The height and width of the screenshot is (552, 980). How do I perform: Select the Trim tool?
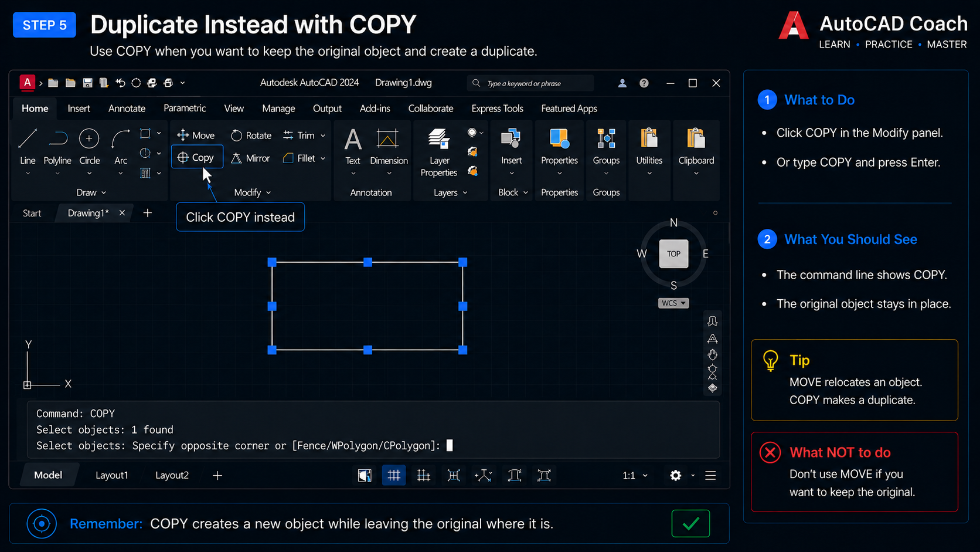[299, 136]
